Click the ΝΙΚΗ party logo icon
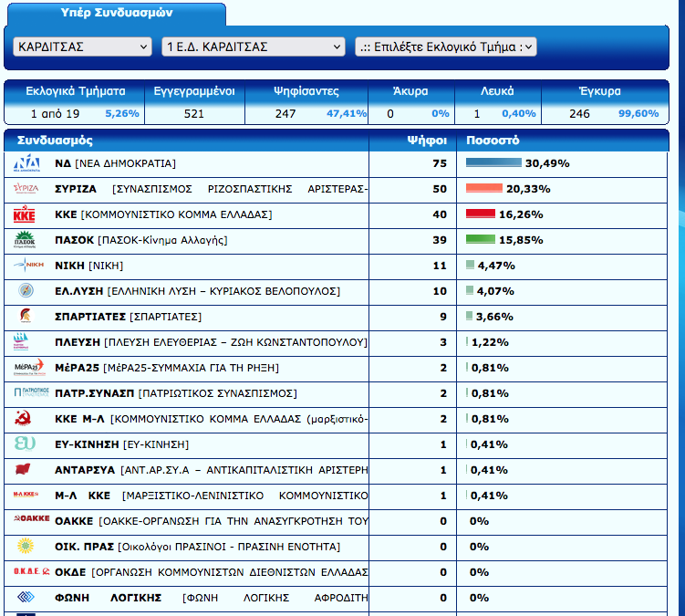The width and height of the screenshot is (685, 616). click(25, 266)
